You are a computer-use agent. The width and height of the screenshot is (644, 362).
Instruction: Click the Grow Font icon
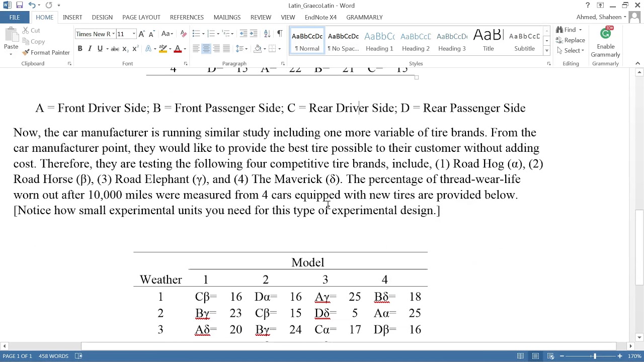point(141,34)
